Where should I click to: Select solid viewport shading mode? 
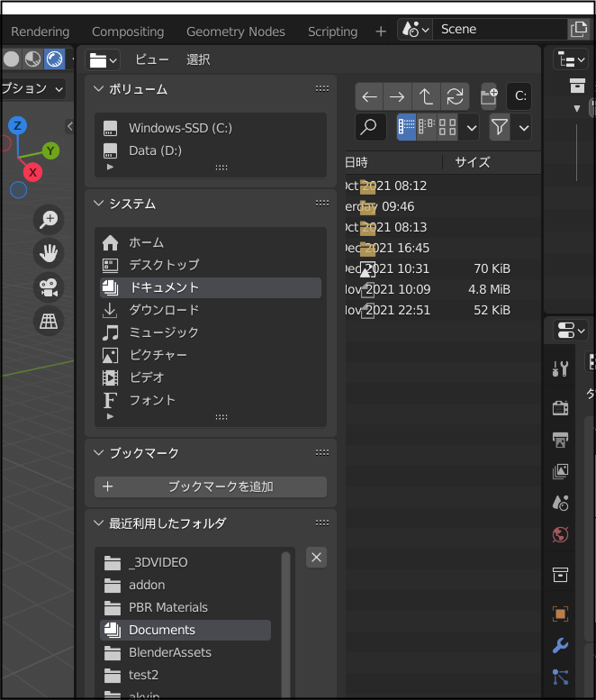point(12,59)
